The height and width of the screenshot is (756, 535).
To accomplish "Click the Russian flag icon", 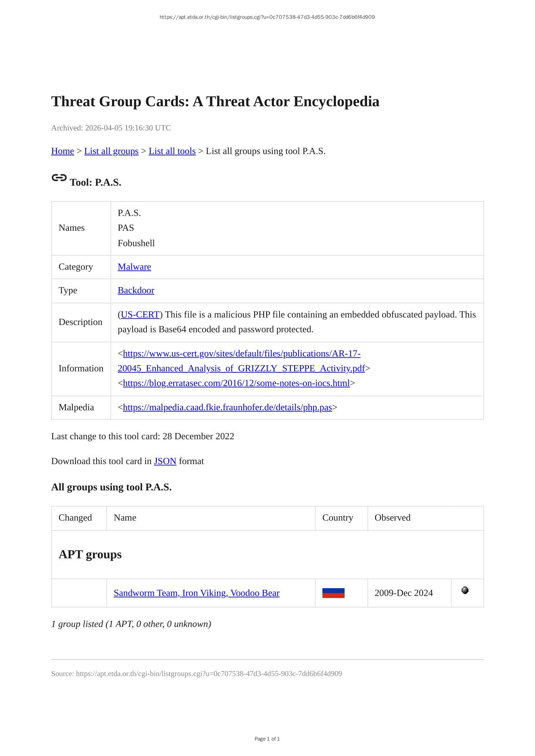I will 333,593.
